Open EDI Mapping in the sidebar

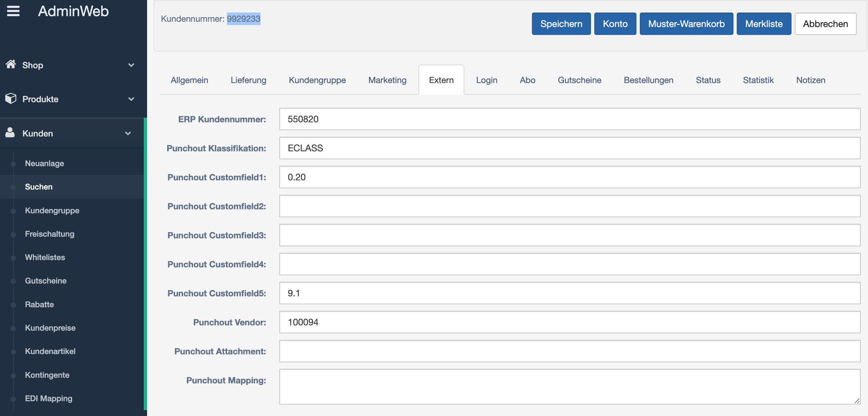click(48, 399)
